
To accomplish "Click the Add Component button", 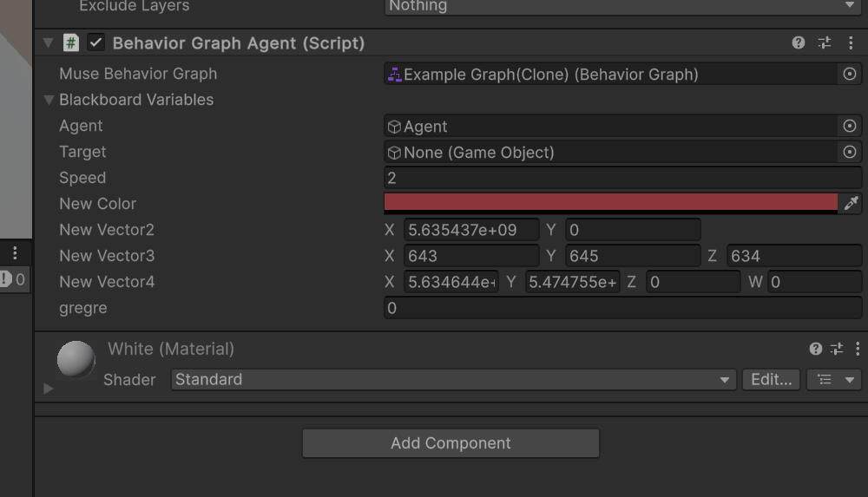I will point(450,443).
